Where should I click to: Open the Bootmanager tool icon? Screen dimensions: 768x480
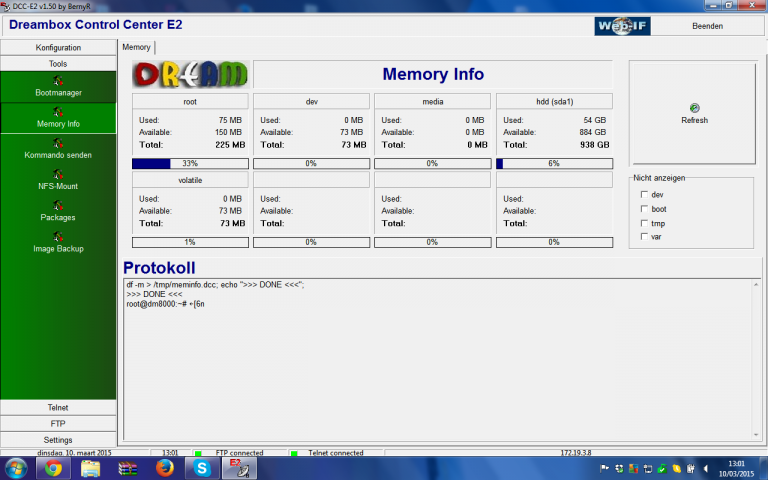[x=58, y=82]
